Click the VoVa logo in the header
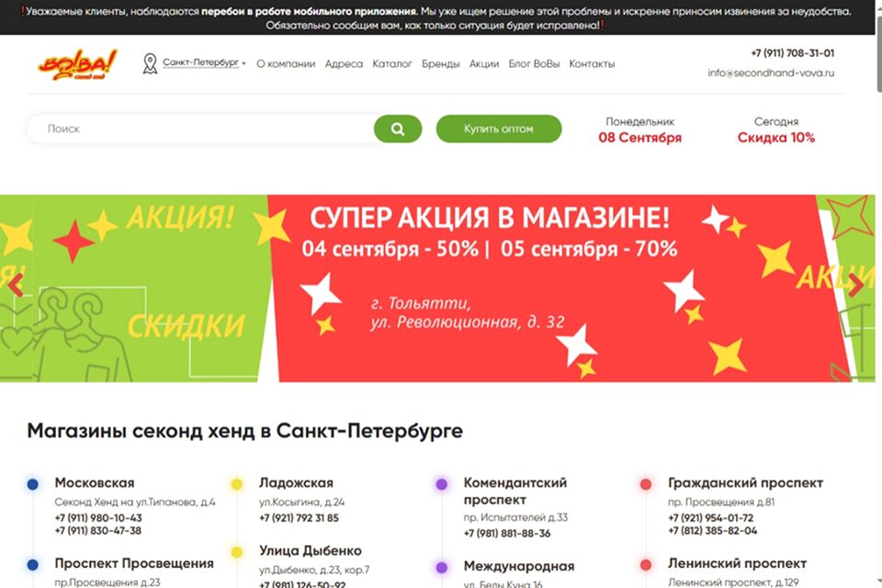Screen dimensions: 882x588 [77, 64]
